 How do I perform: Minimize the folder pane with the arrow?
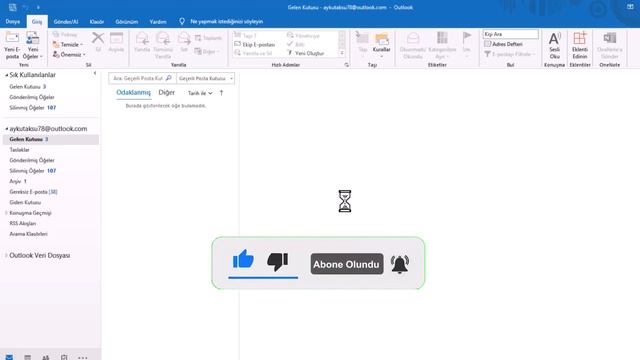(95, 73)
